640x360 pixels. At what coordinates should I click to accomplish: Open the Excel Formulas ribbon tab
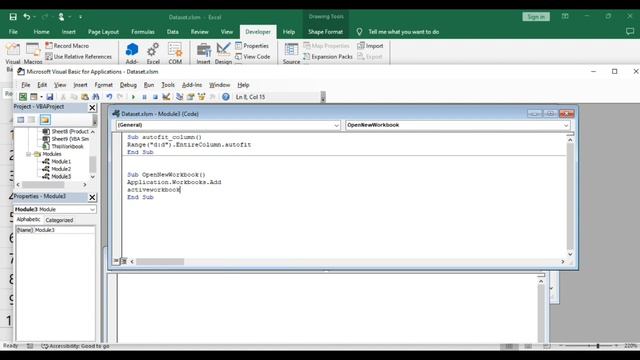[x=143, y=32]
